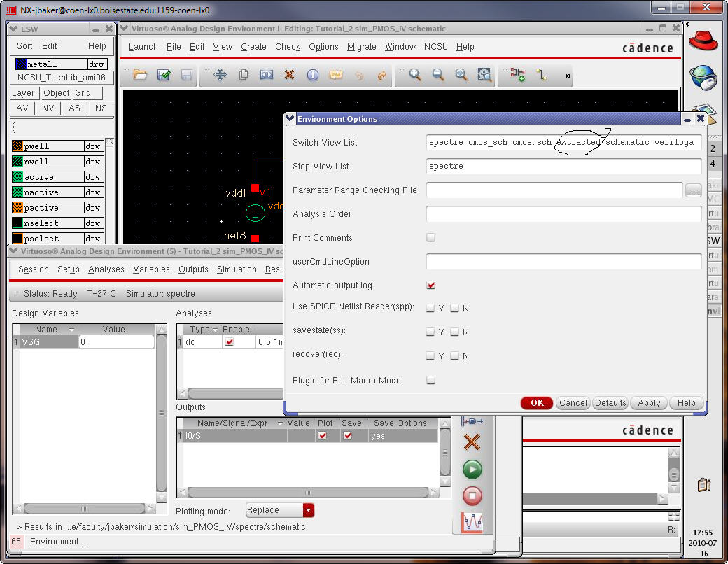Toggle the Plot checkbox for I0/S
Image resolution: width=728 pixels, height=564 pixels.
323,436
